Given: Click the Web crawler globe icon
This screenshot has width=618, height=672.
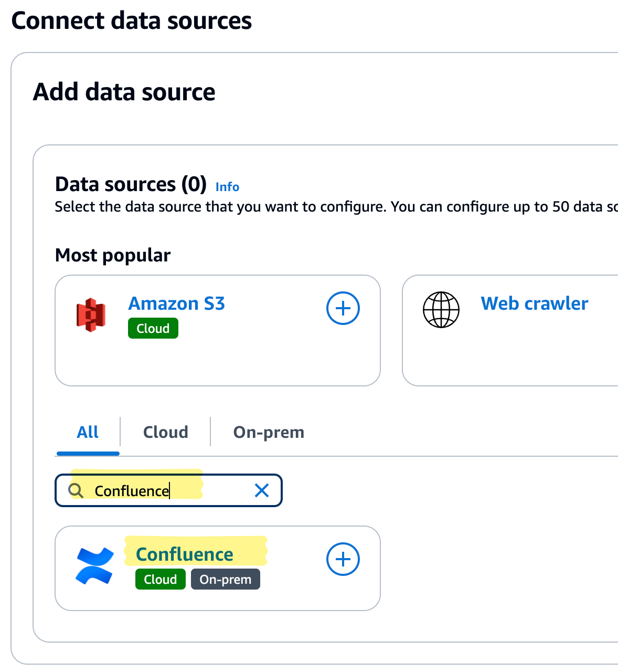Looking at the screenshot, I should click(x=441, y=310).
